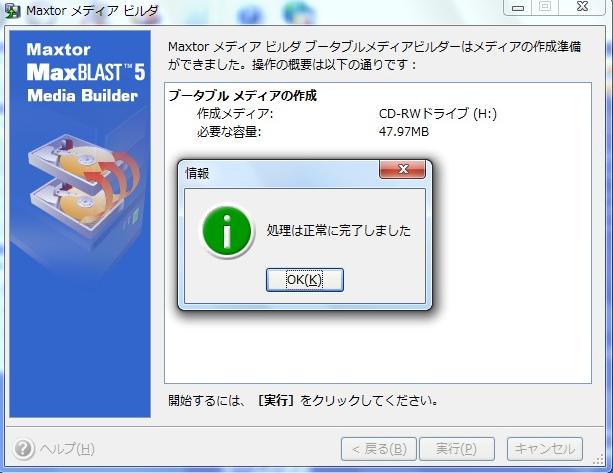
Task: Click the 処理は正常に完了しました message text
Action: (x=339, y=230)
